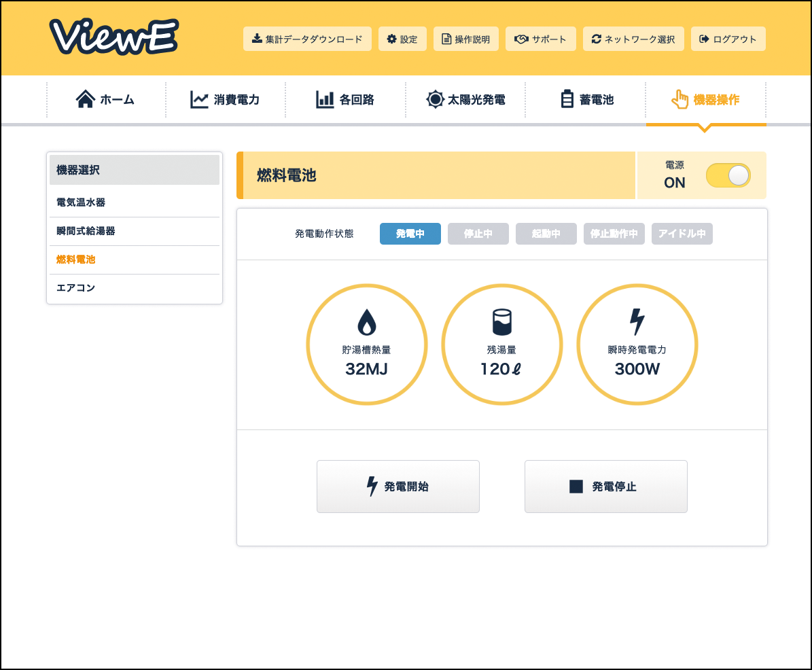812x670 pixels.
Task: Click the lightning icon above 瞬時発電電力
Action: [x=637, y=321]
